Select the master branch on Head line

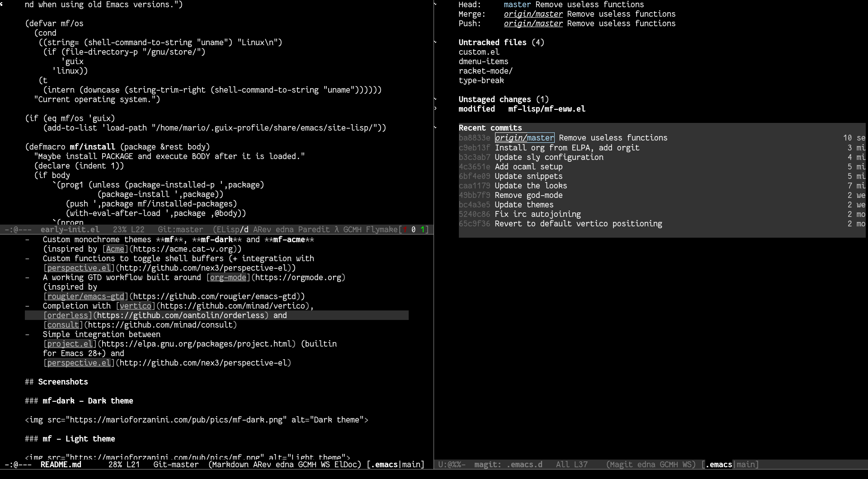(x=517, y=5)
